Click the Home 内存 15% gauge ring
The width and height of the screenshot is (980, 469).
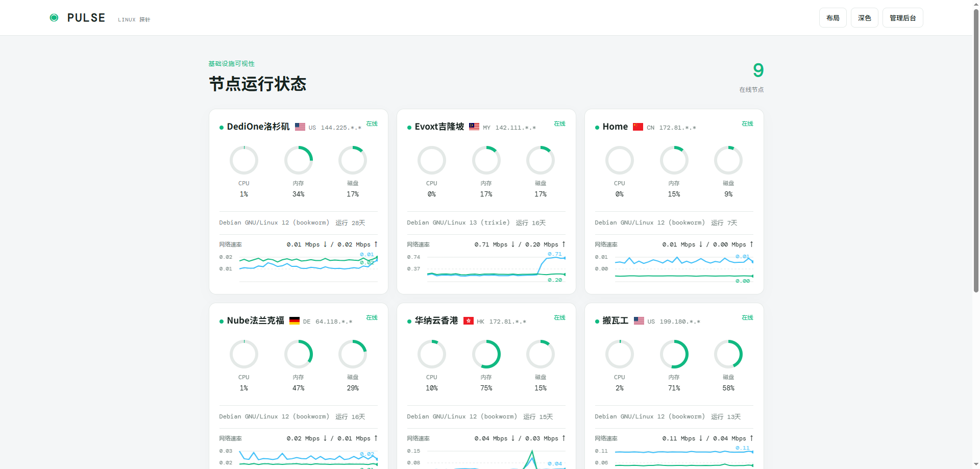click(x=674, y=160)
